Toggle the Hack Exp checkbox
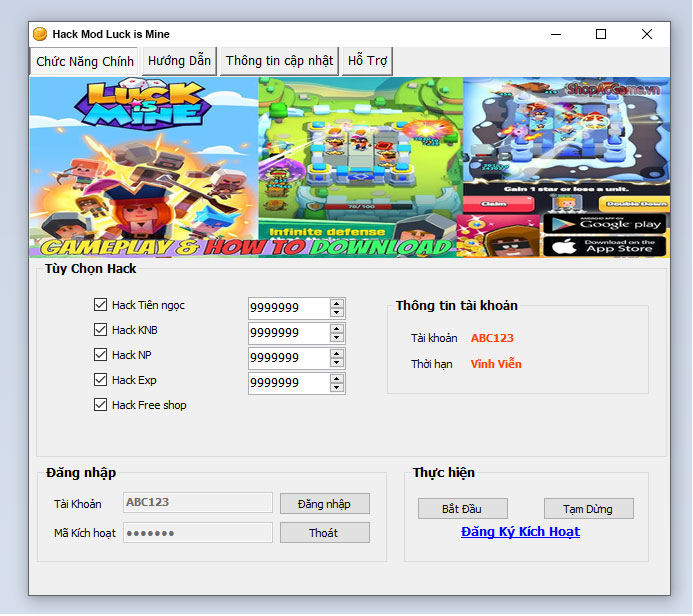This screenshot has height=616, width=693. tap(100, 380)
